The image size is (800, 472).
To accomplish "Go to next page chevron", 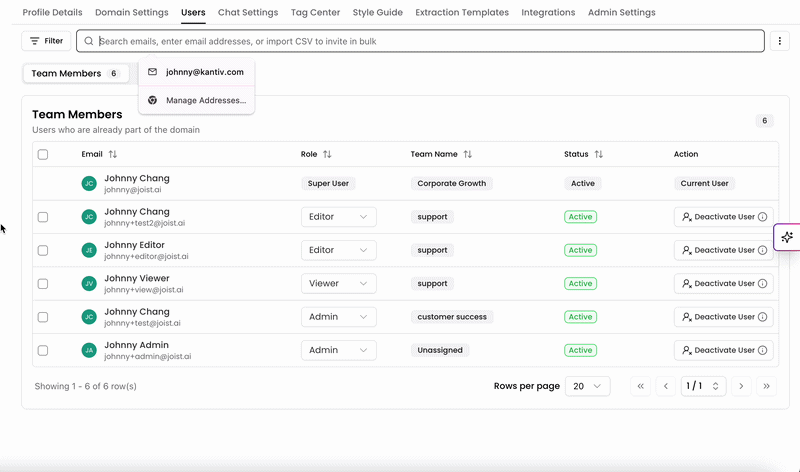I will tap(741, 386).
